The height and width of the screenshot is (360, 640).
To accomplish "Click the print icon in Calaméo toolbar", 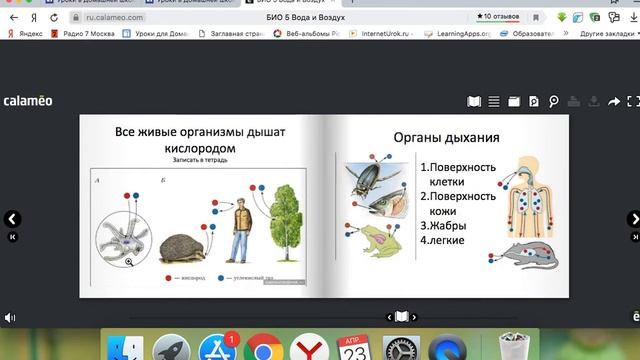I will pos(574,101).
